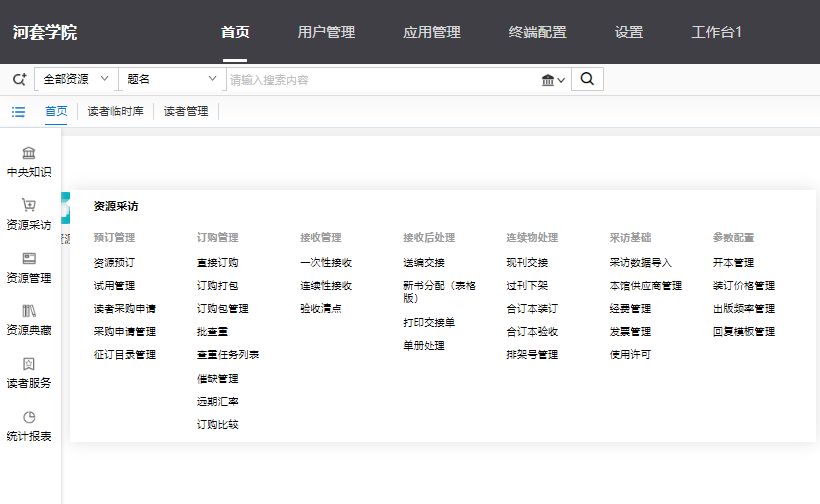Click the magnifier search button

coord(587,79)
